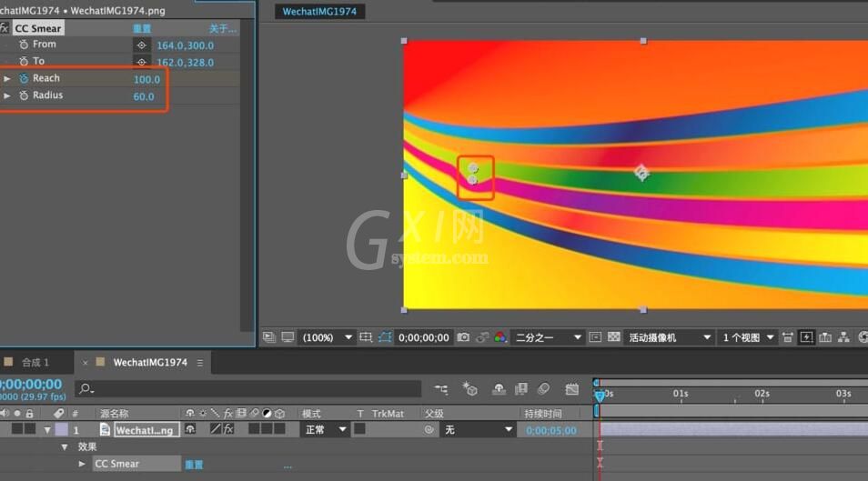
Task: Click the lock column header icon
Action: click(29, 414)
